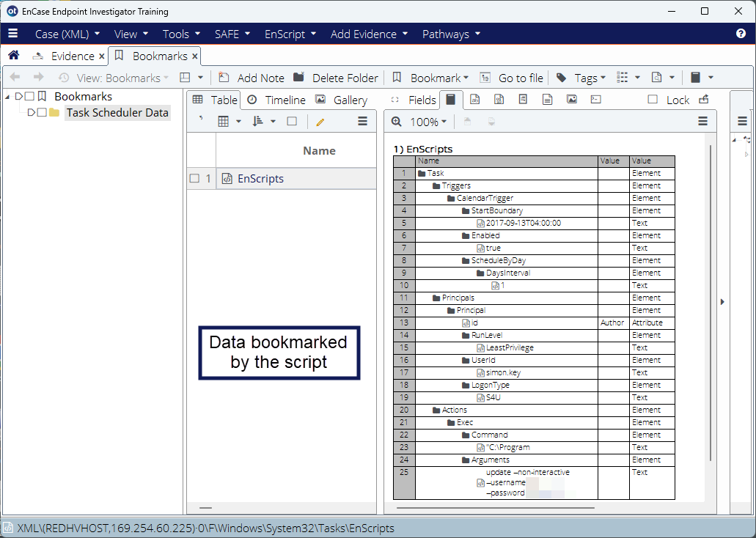
Task: Expand the Task Scheduler Data folder
Action: click(x=31, y=112)
